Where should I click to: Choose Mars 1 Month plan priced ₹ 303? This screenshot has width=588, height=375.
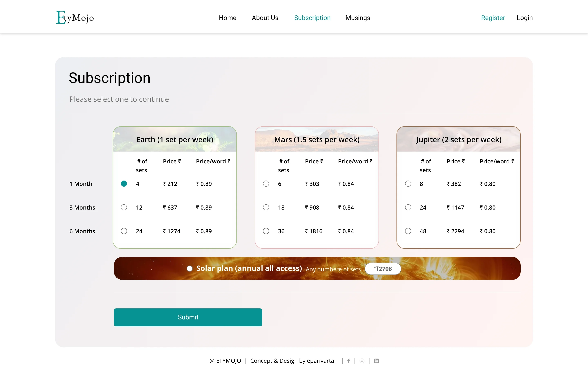[x=266, y=183]
